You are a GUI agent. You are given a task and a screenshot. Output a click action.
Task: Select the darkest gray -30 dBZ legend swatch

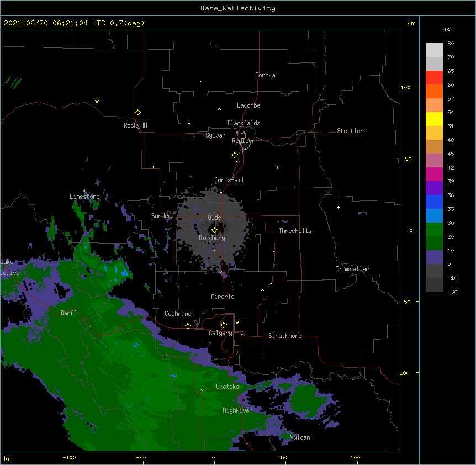tap(434, 285)
